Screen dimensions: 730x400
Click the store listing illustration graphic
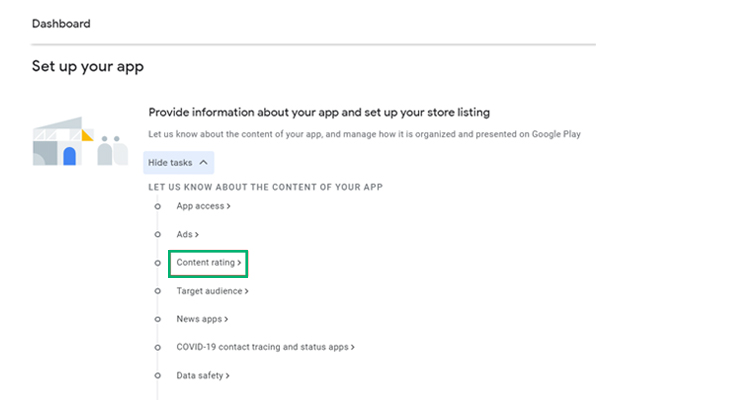pos(80,141)
